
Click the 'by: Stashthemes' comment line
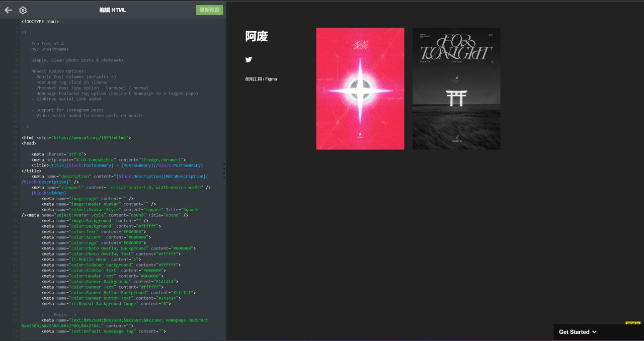50,49
